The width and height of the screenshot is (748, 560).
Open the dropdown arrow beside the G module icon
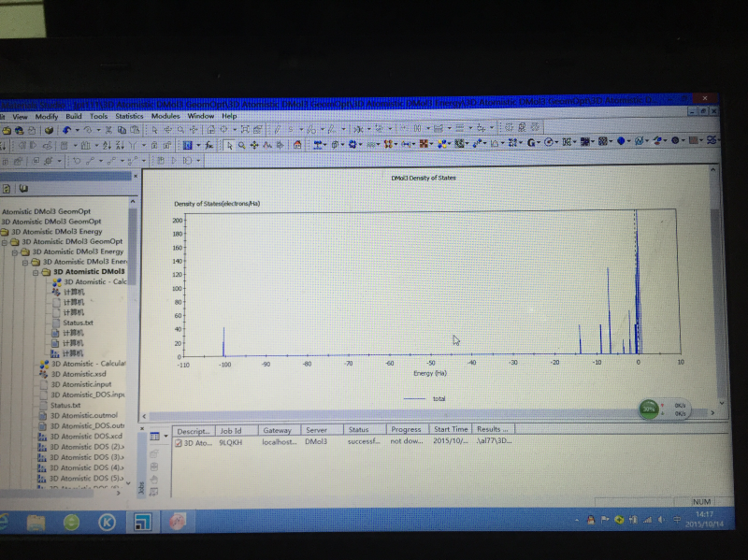[539, 142]
